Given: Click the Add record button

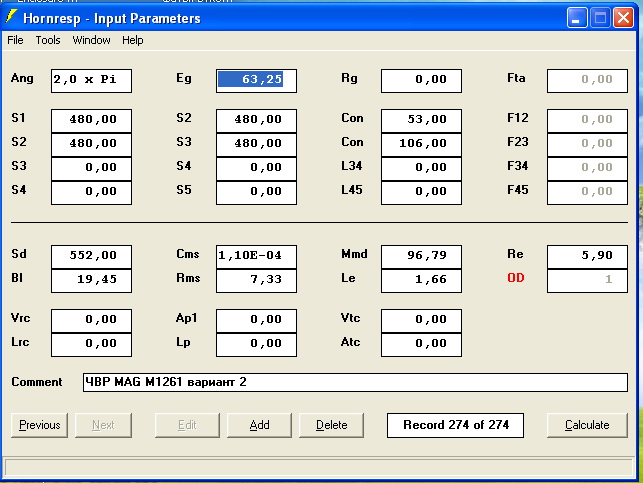Looking at the screenshot, I should [259, 425].
